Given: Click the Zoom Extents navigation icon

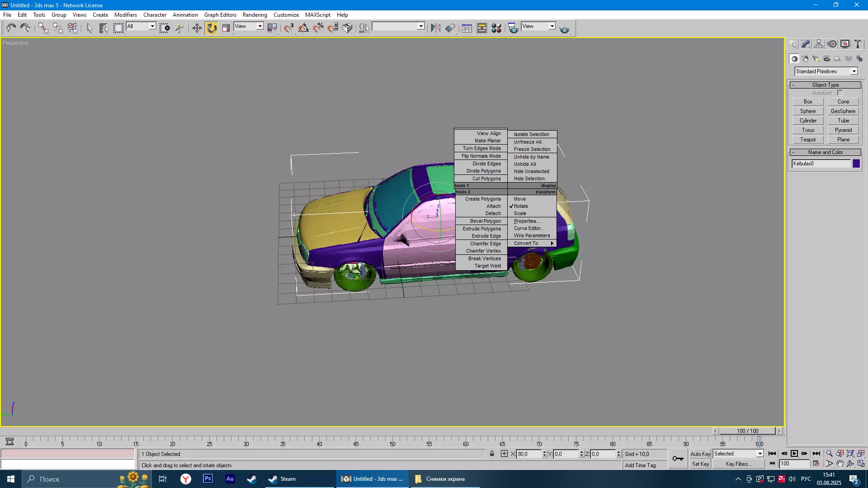Looking at the screenshot, I should 850,454.
